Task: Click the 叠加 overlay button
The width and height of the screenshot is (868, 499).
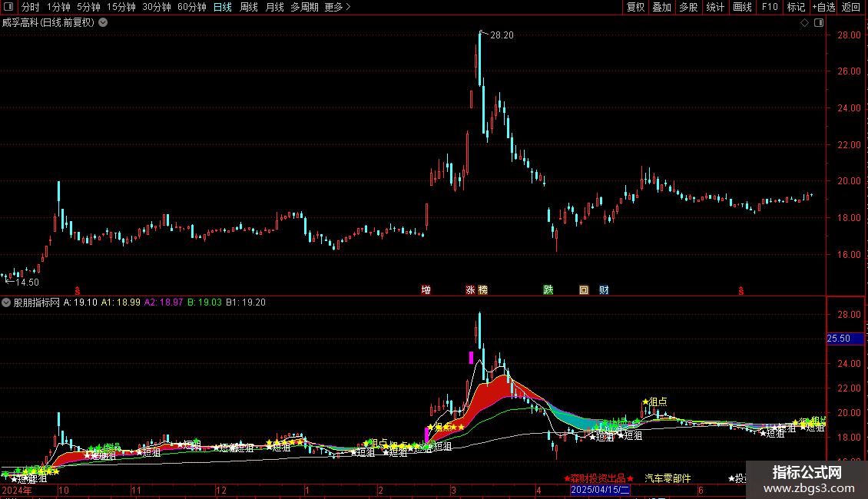Action: click(661, 7)
